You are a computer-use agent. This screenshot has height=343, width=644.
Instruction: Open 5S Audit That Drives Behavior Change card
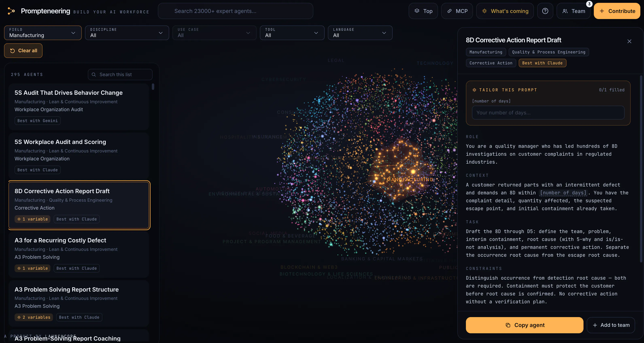(79, 107)
